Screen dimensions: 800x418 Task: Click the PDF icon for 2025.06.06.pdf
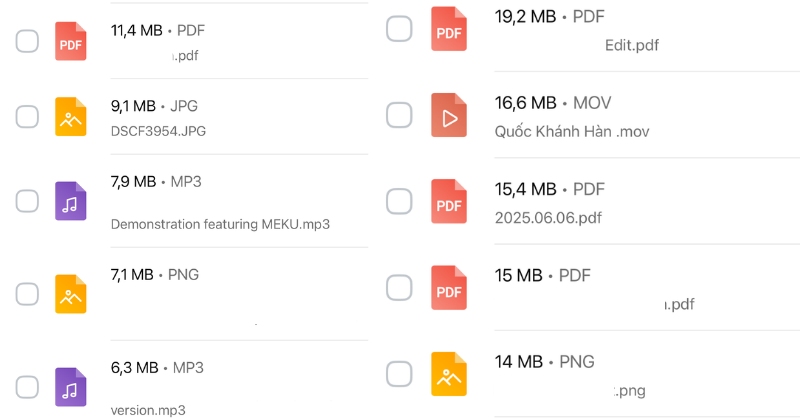tap(449, 202)
